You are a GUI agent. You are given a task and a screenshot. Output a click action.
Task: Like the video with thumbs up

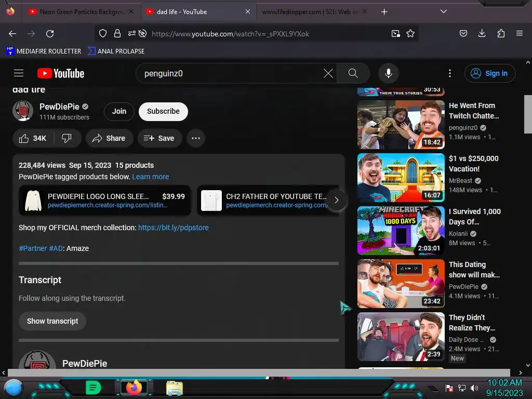(33, 138)
